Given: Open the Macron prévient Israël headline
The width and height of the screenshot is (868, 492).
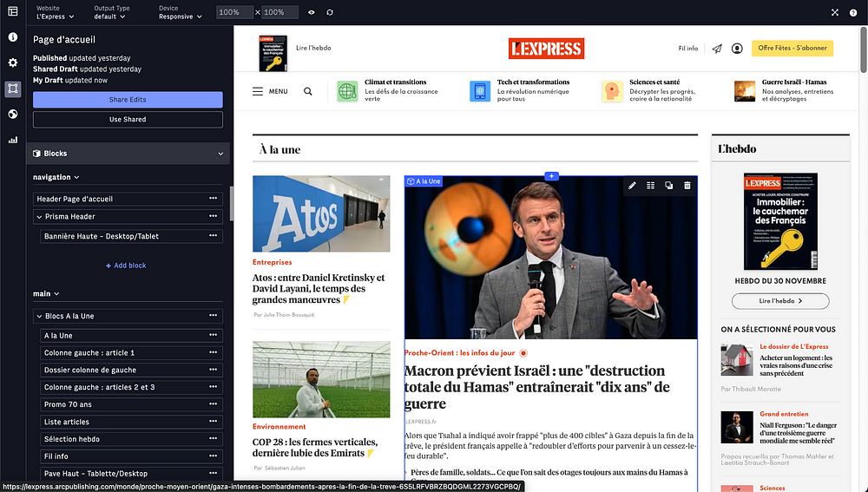Looking at the screenshot, I should click(x=537, y=387).
